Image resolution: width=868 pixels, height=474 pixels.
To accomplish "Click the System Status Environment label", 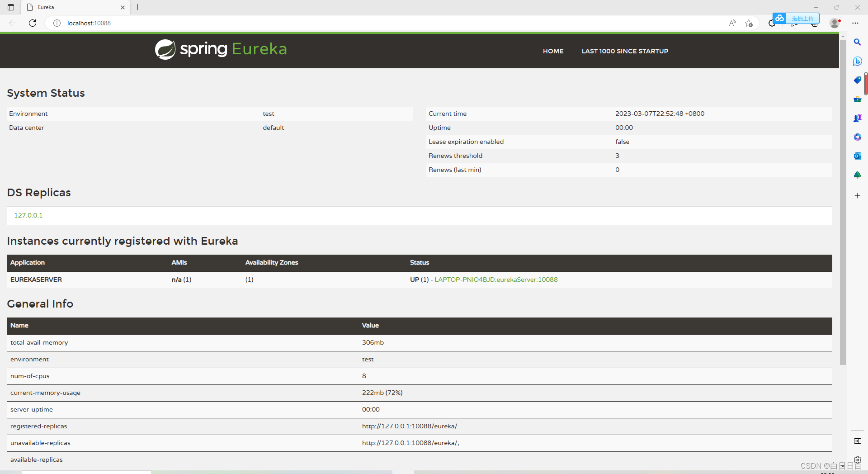I will point(28,114).
